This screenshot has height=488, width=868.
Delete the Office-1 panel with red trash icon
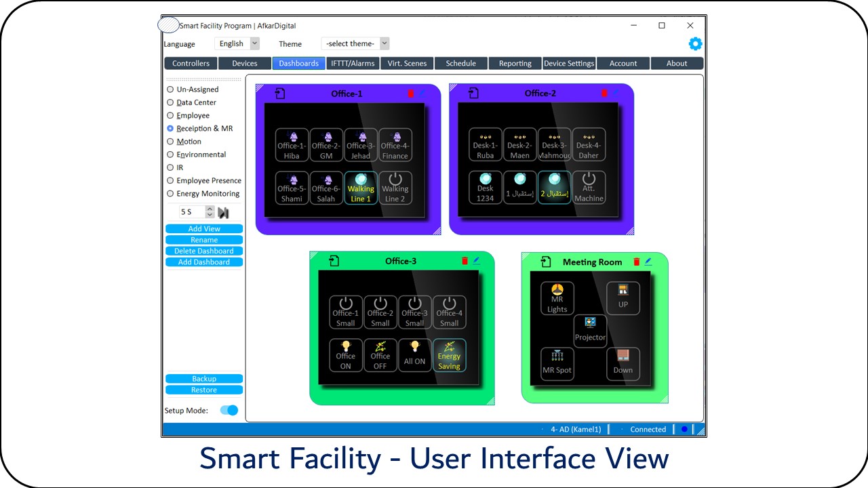pyautogui.click(x=410, y=94)
